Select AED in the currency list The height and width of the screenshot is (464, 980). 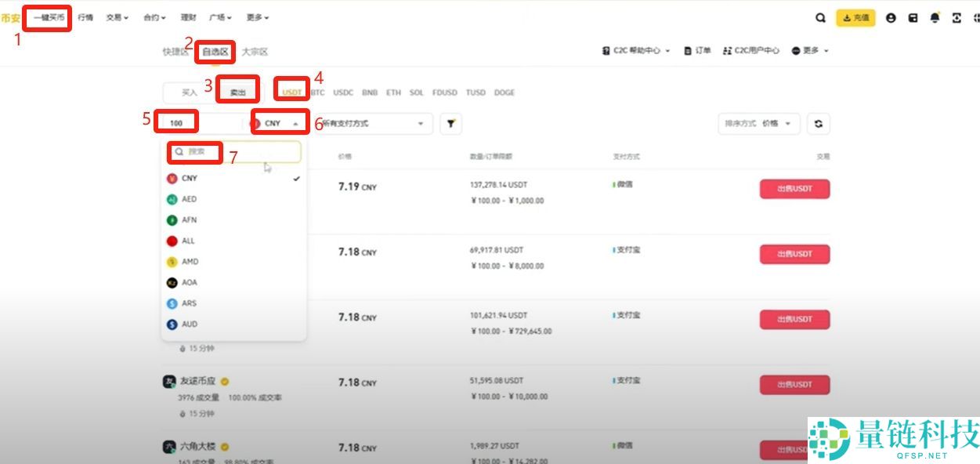(x=188, y=199)
